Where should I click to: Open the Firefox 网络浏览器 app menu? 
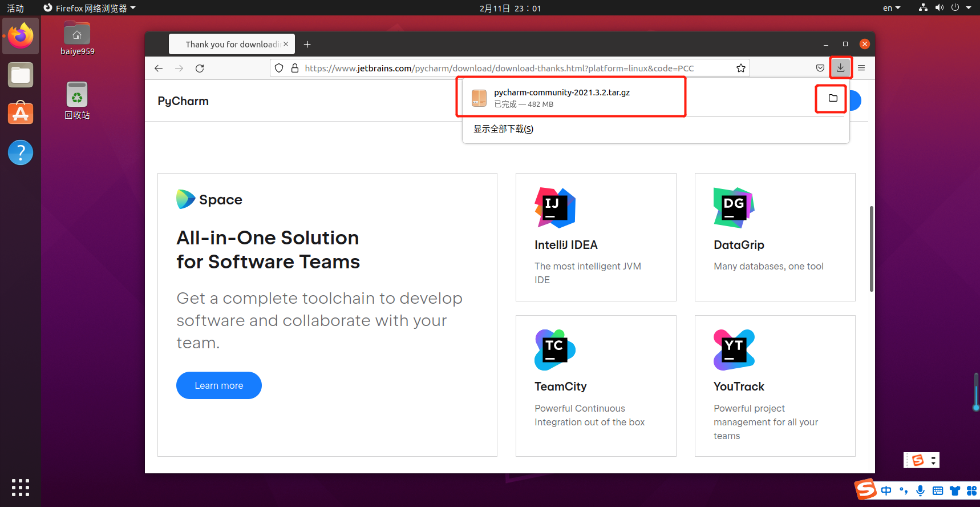(x=90, y=8)
